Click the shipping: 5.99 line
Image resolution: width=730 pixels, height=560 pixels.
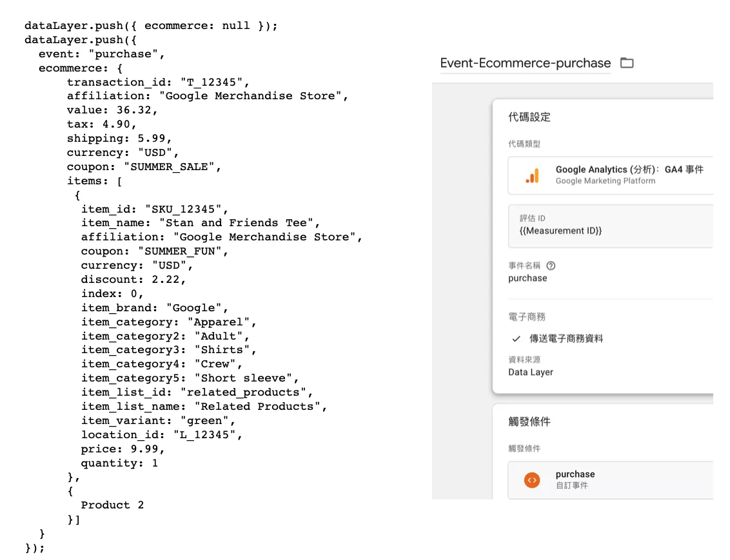click(119, 139)
